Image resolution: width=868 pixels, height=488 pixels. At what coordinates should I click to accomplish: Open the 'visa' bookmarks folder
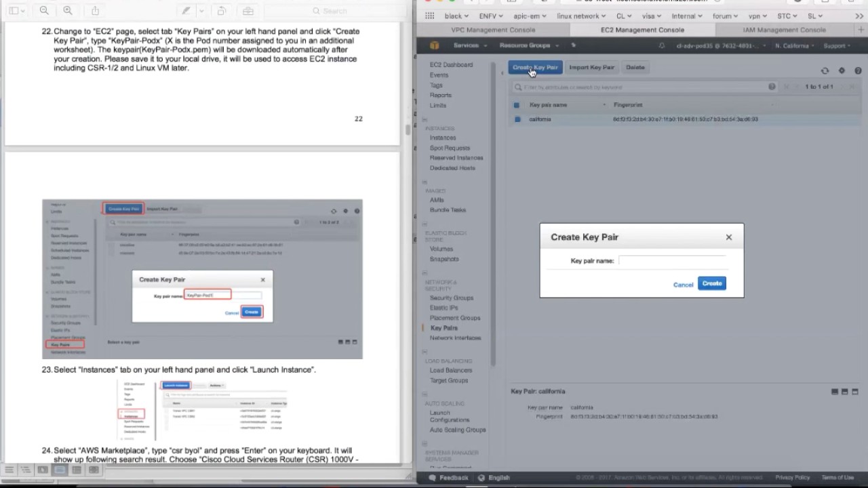[x=651, y=16]
